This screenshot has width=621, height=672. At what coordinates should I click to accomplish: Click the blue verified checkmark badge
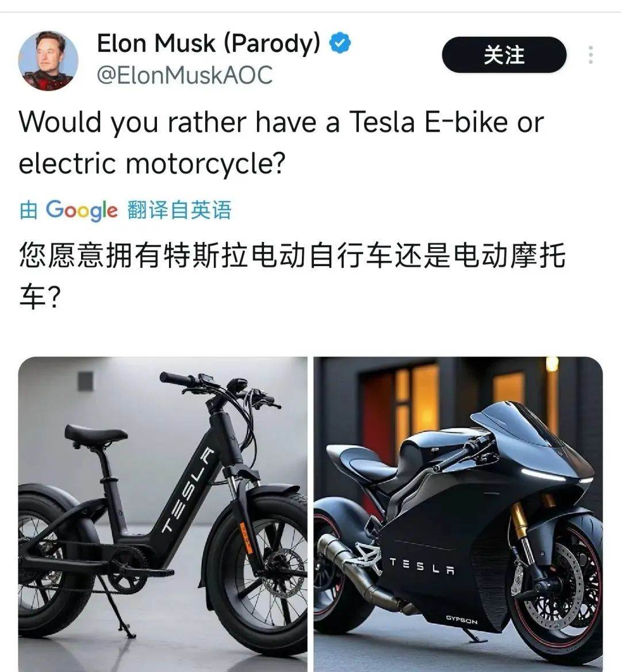(x=340, y=43)
